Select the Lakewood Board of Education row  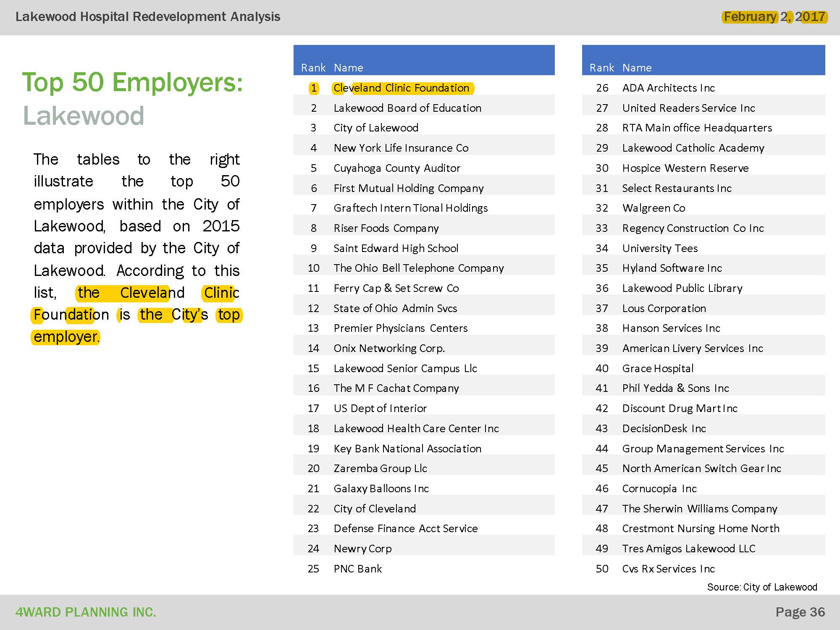(407, 108)
